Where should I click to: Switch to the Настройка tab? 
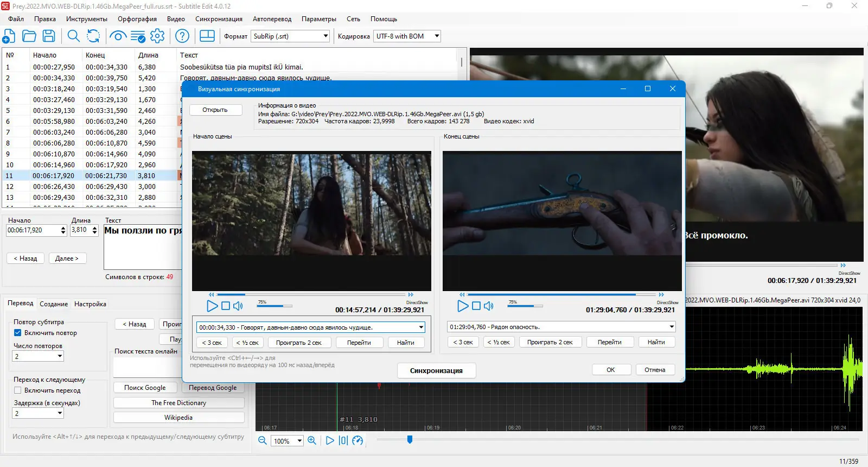click(90, 304)
